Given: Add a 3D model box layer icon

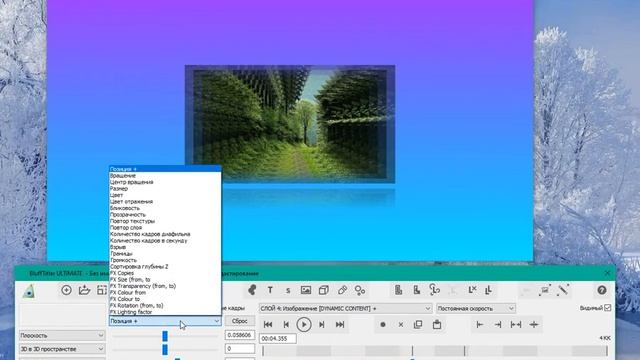Looking at the screenshot, I should (324, 290).
